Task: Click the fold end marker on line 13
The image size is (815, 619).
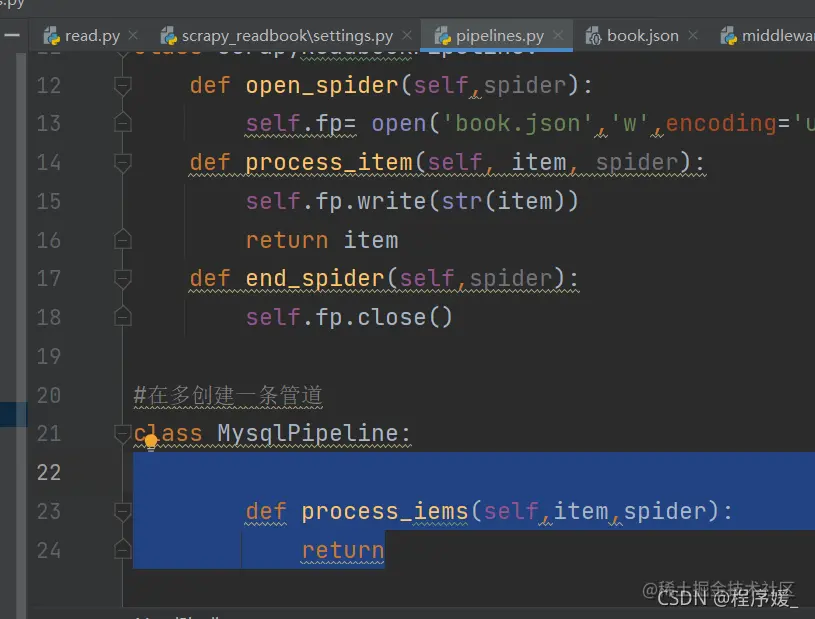Action: click(123, 123)
